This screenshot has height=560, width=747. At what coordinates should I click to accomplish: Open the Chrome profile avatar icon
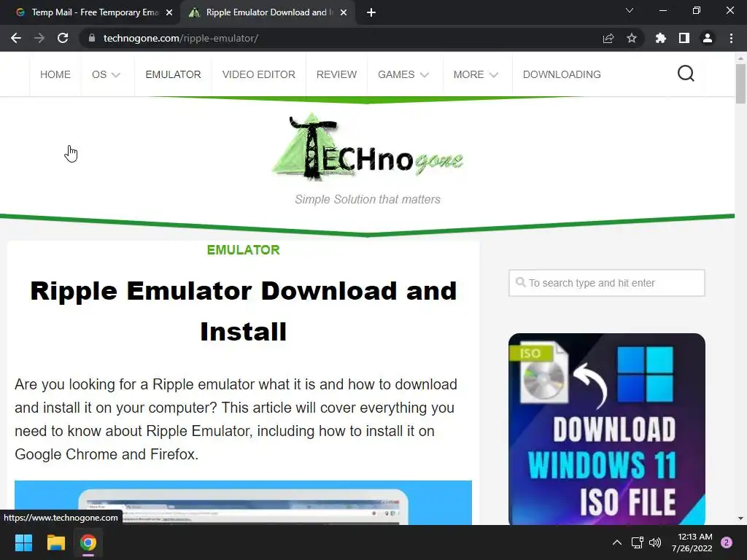pos(708,38)
